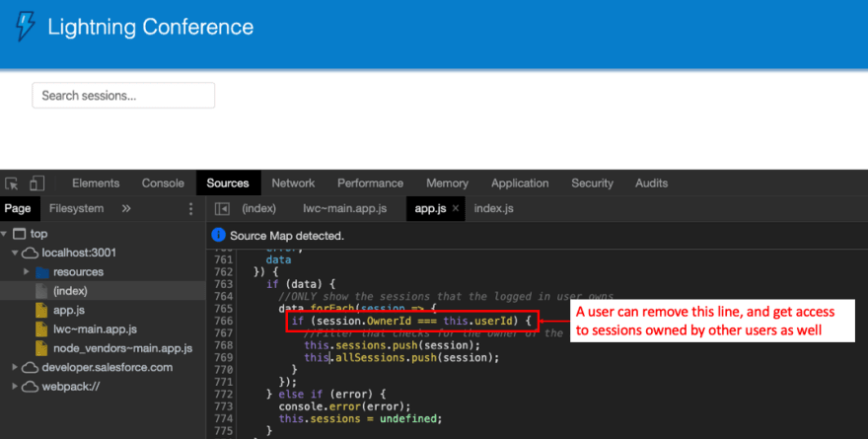Image resolution: width=868 pixels, height=439 pixels.
Task: Click the app.js file icon in tree
Action: 41,310
